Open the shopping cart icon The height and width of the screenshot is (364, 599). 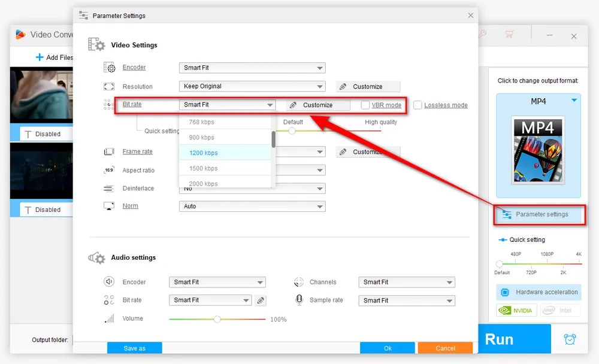(x=509, y=34)
